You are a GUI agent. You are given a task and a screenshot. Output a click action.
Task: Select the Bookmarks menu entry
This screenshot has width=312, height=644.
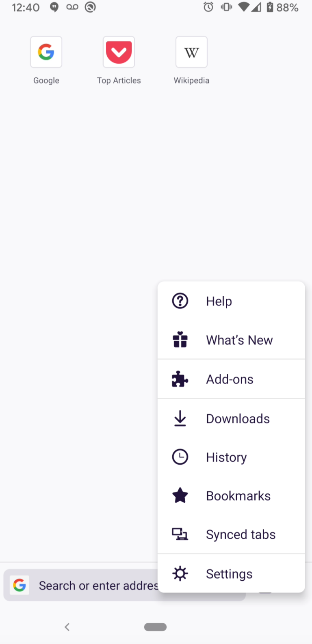[238, 495]
